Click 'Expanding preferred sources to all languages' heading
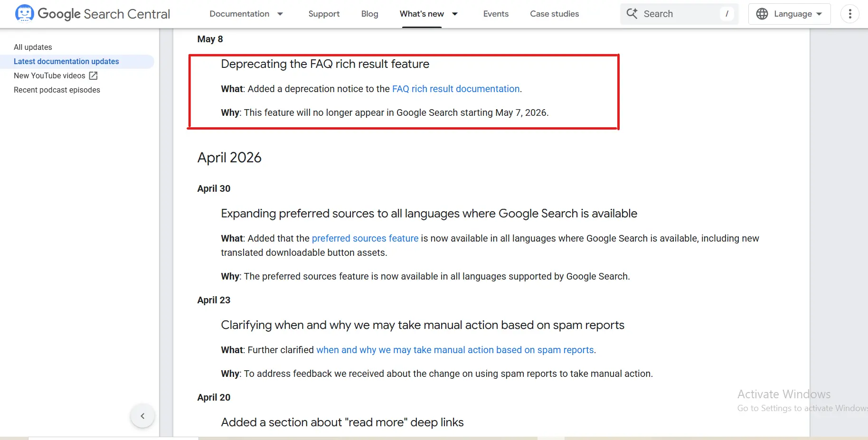Screen dimensions: 868x440 [429, 214]
